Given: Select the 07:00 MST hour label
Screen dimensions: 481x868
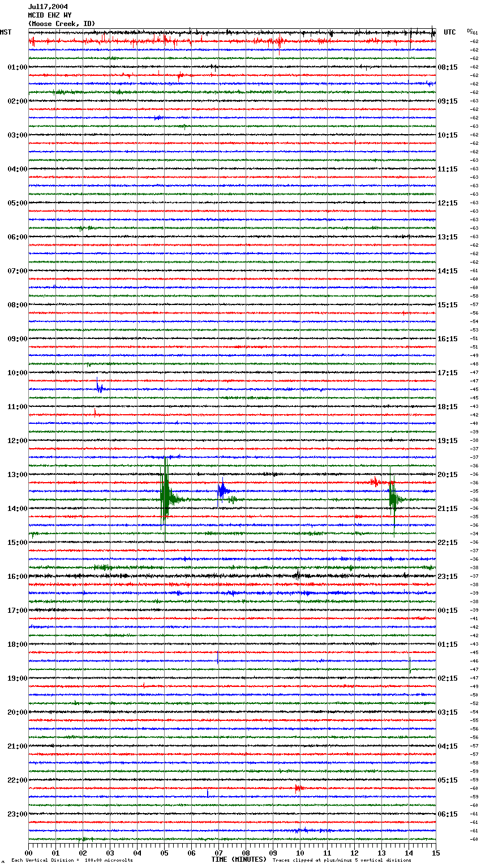Looking at the screenshot, I should pos(18,271).
